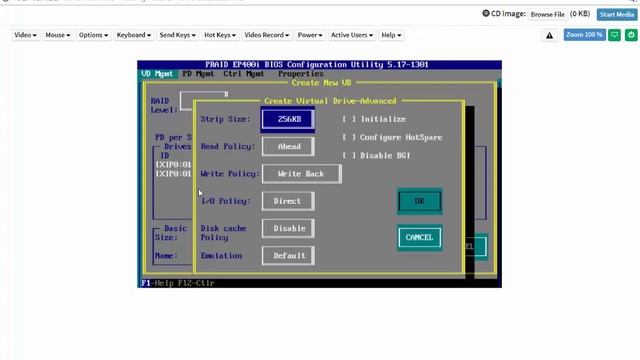Switch to the VD Mgmt tab
This screenshot has height=360, width=640.
(157, 74)
